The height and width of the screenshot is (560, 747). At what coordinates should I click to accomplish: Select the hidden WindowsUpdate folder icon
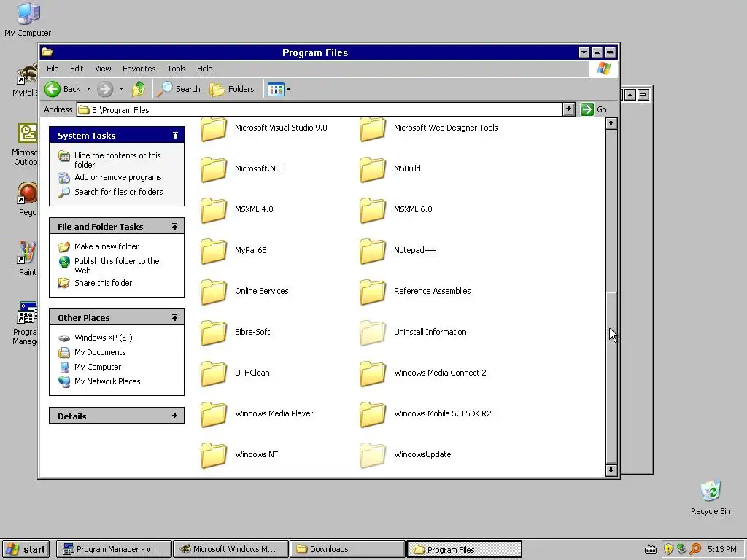coord(373,456)
